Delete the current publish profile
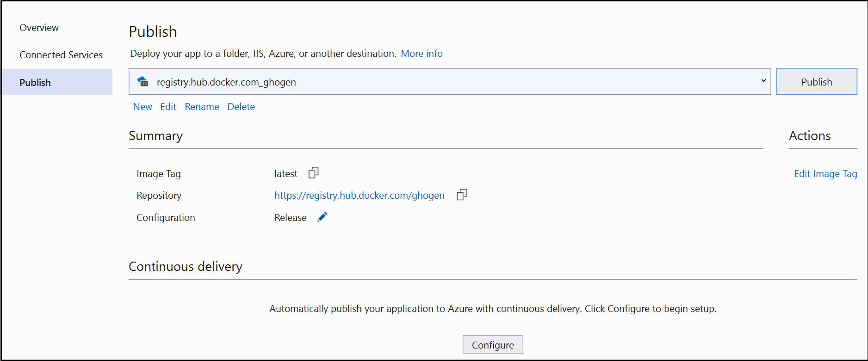Image resolution: width=868 pixels, height=361 pixels. (x=241, y=107)
